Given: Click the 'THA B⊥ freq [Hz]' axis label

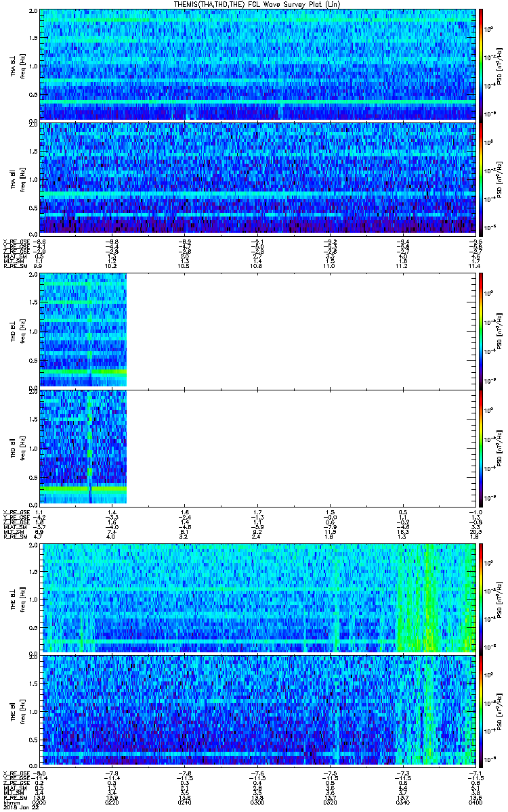Looking at the screenshot, I should tap(18, 65).
